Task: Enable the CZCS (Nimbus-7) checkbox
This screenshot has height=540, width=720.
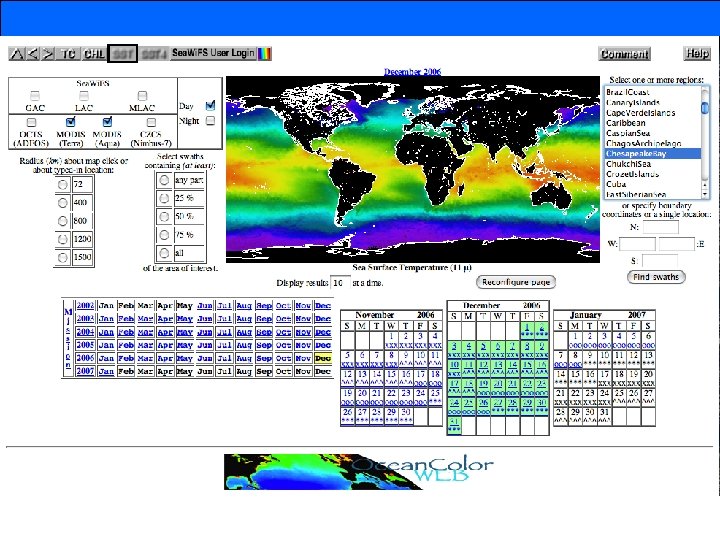Action: tap(151, 122)
